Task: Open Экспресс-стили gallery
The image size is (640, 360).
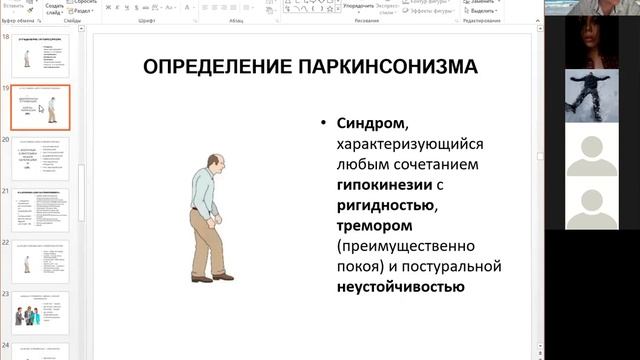Action: 387,9
